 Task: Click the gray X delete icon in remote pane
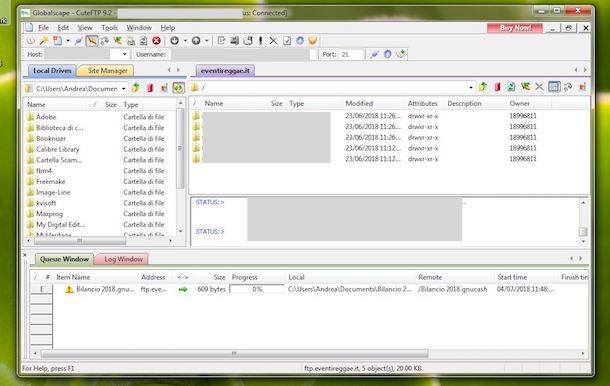click(x=539, y=87)
